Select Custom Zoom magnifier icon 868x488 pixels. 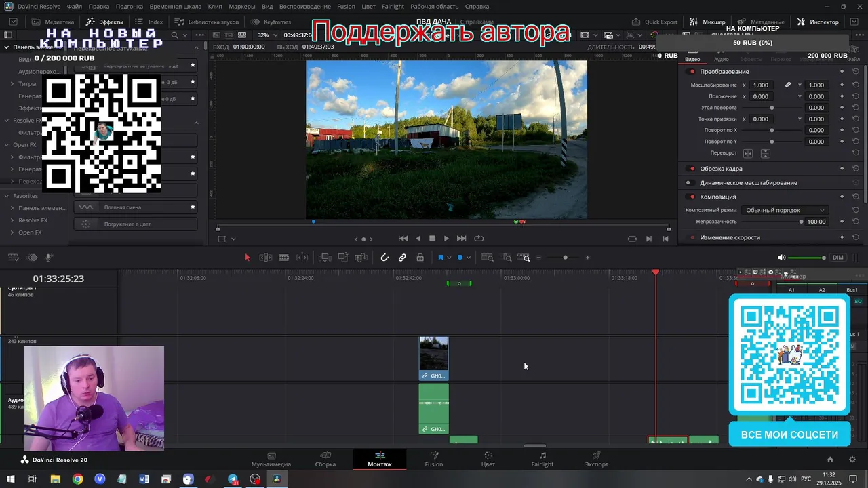click(524, 258)
